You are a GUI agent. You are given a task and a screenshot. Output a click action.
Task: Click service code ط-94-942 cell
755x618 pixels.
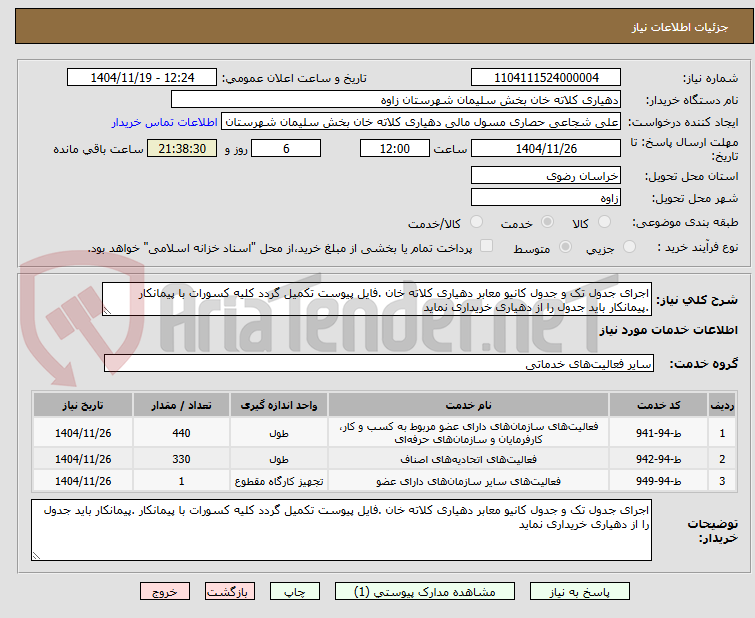pos(659,459)
